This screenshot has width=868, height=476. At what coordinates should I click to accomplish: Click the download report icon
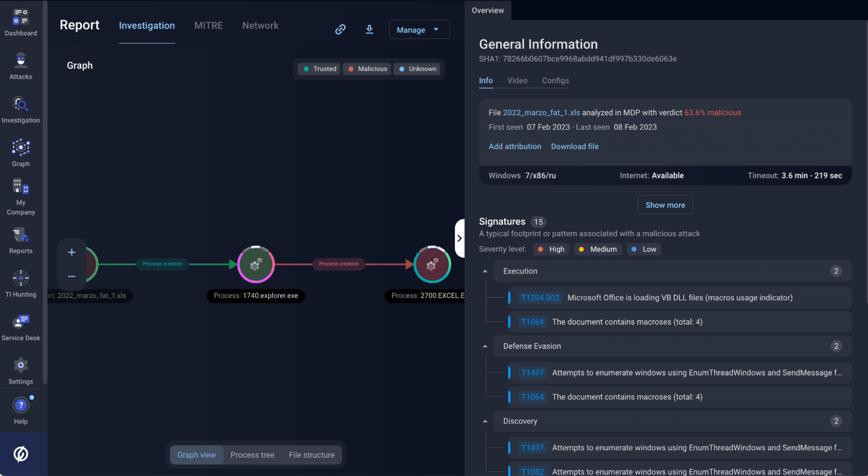click(370, 29)
